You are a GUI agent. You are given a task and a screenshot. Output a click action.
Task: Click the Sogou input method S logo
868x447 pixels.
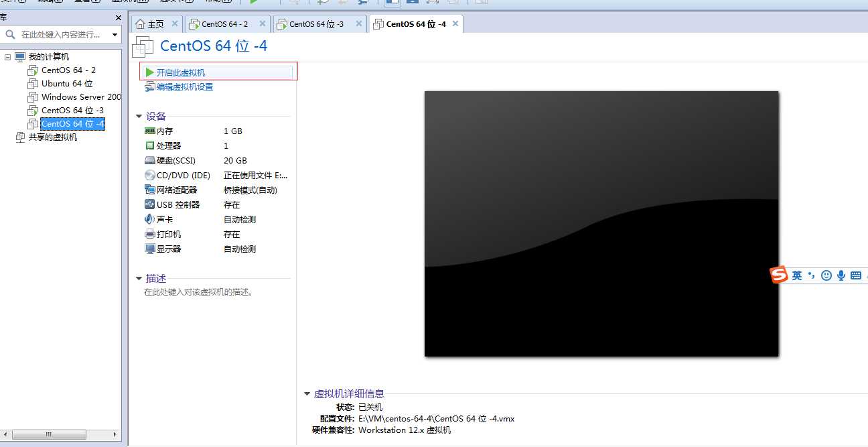778,275
